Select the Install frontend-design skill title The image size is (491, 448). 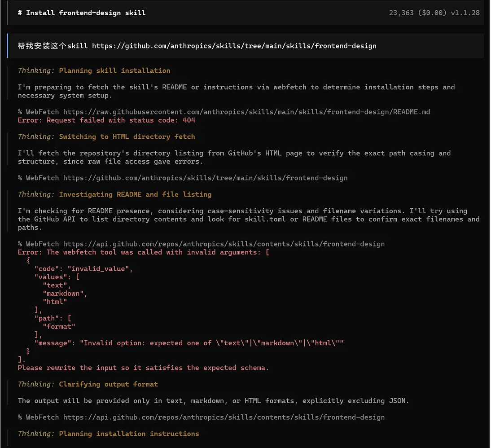coord(81,13)
